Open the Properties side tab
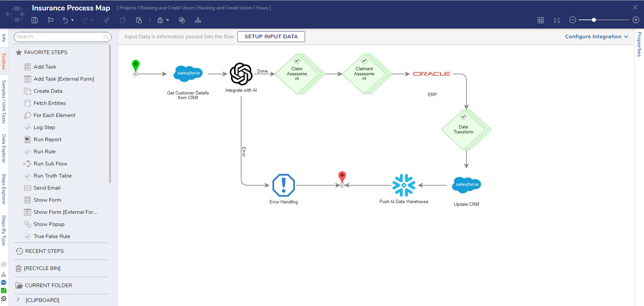The image size is (644, 306). pyautogui.click(x=639, y=44)
